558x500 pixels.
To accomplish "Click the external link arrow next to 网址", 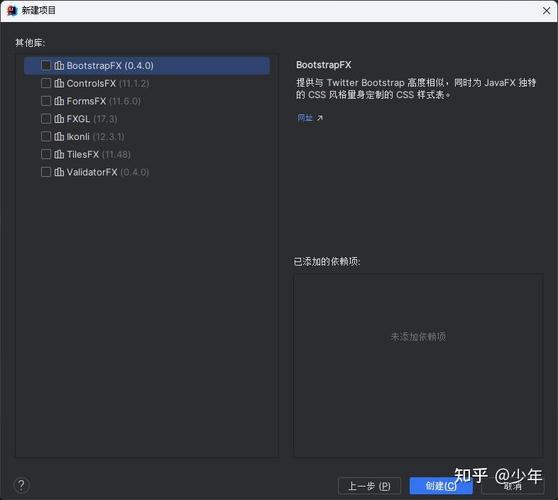I will pyautogui.click(x=320, y=118).
